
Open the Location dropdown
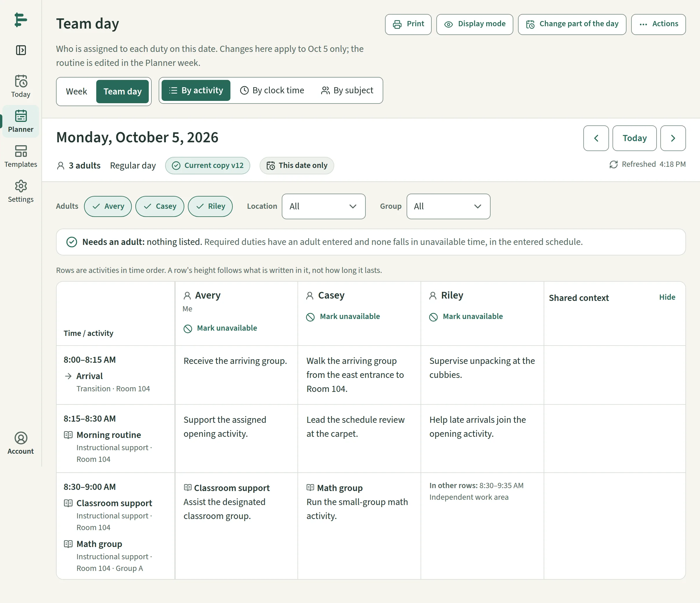tap(324, 206)
